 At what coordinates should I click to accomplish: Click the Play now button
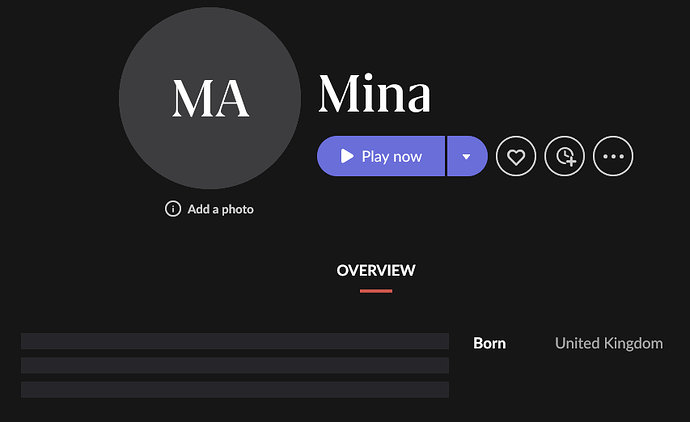381,156
